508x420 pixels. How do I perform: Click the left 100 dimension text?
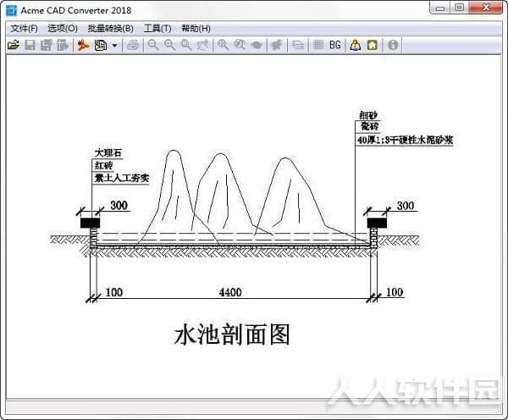point(114,292)
